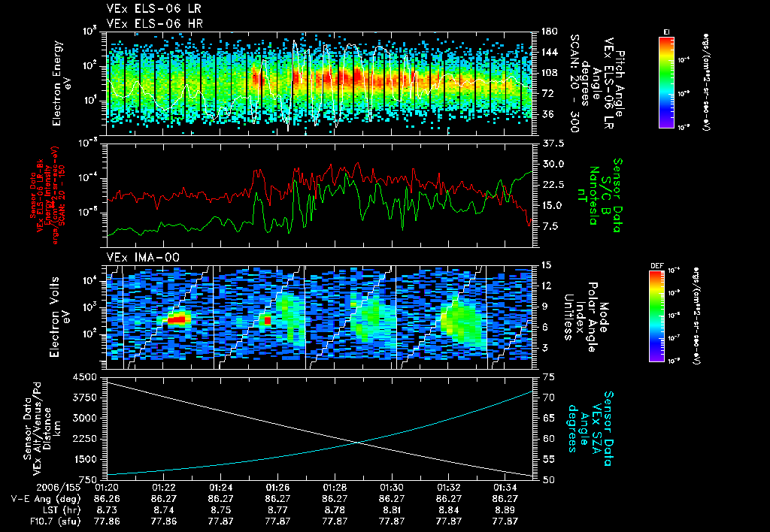Click the EI color scale bar

666,82
